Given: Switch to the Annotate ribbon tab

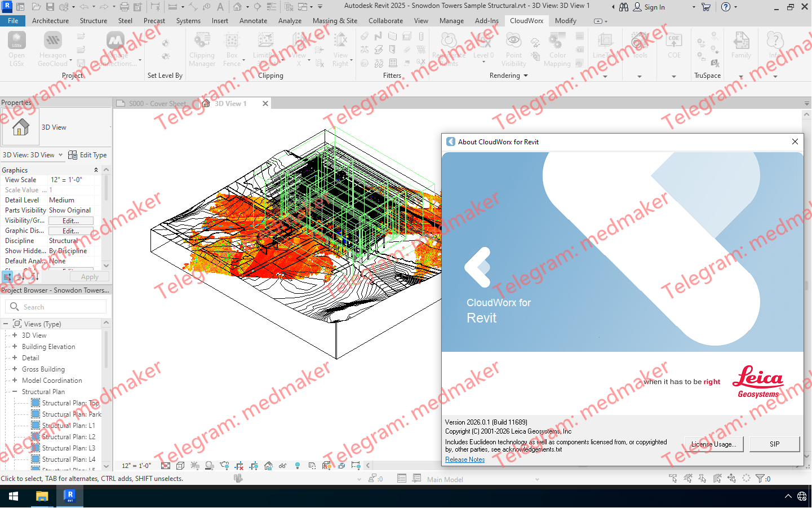Looking at the screenshot, I should click(x=253, y=21).
